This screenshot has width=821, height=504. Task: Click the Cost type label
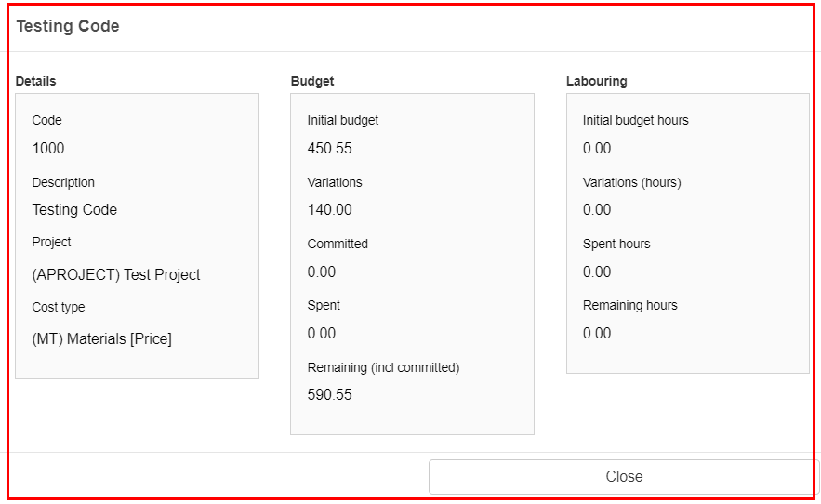[59, 307]
